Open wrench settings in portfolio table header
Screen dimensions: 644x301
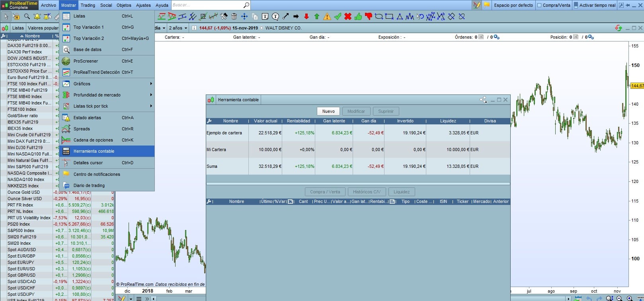(x=209, y=121)
